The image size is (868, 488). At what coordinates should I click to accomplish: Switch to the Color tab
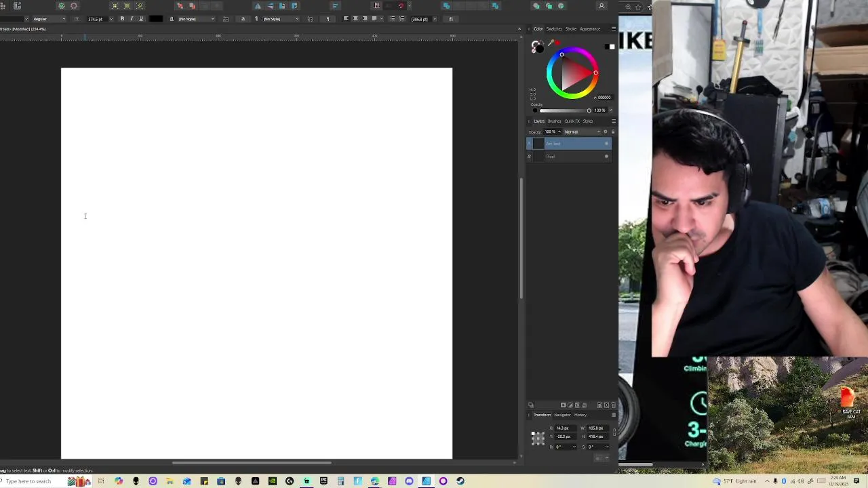538,28
